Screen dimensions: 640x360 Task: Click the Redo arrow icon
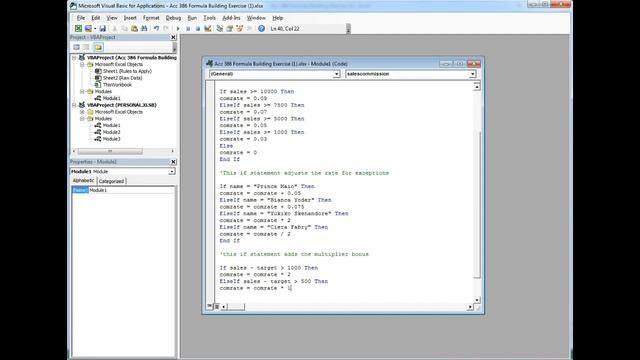click(166, 29)
